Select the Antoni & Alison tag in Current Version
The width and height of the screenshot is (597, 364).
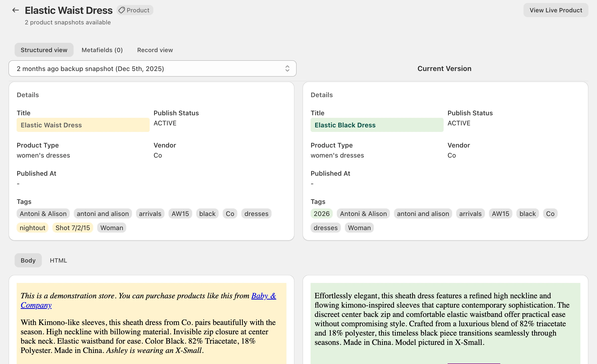(363, 213)
